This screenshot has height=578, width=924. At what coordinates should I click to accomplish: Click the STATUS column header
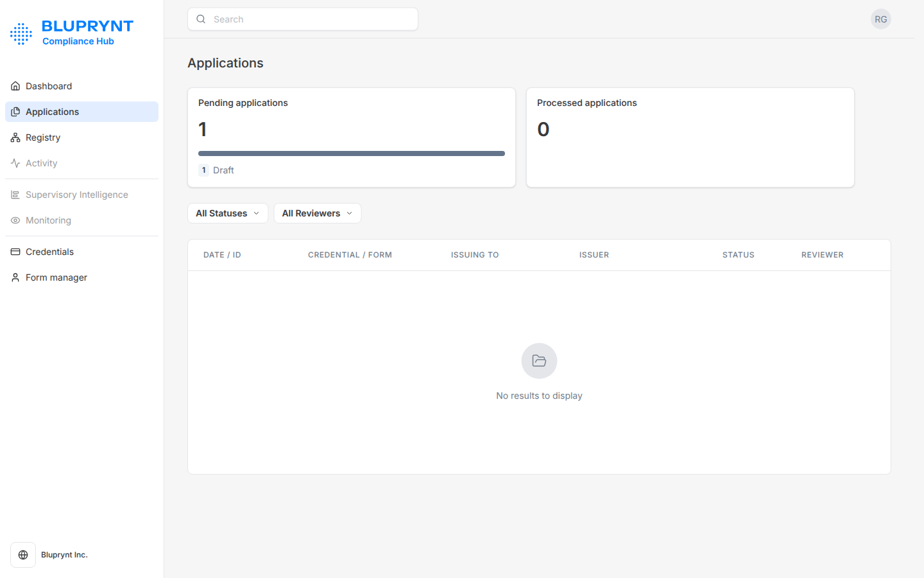tap(739, 255)
